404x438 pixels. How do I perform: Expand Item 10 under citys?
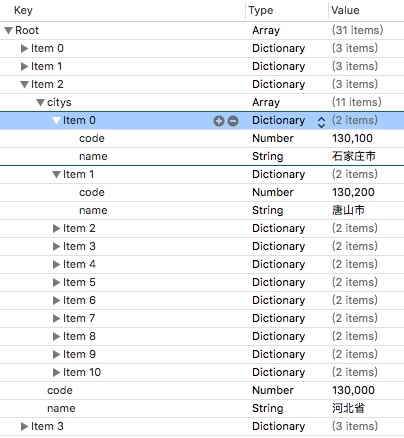coord(56,372)
